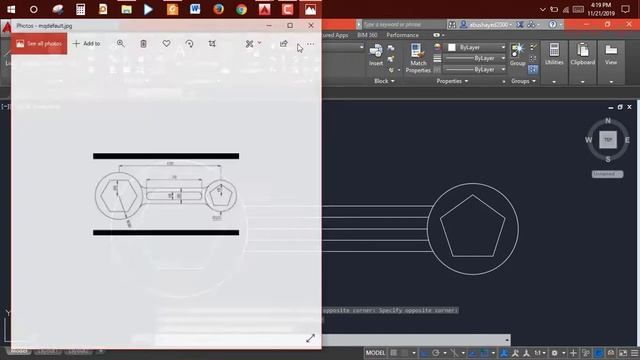
Task: Open the 1:1 annotation scale dropdown
Action: click(540, 353)
